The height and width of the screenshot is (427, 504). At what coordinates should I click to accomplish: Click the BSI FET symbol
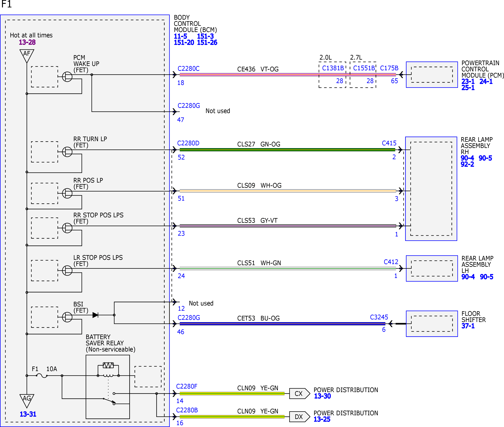point(67,317)
